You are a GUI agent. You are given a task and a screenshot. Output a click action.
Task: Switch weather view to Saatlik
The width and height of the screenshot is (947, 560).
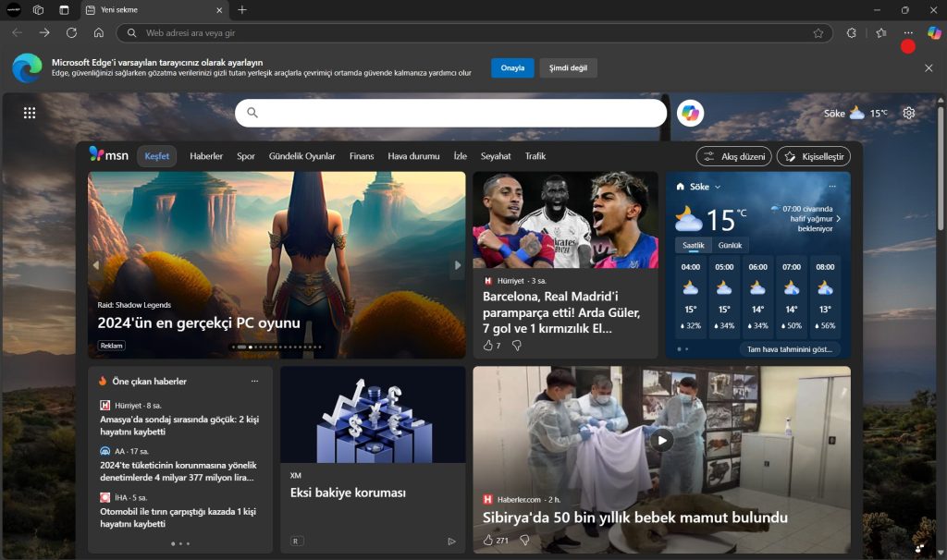[693, 245]
